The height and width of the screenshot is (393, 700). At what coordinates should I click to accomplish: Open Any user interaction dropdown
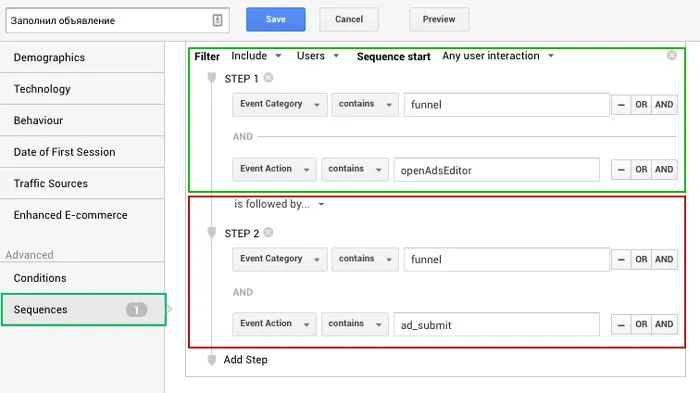point(498,56)
